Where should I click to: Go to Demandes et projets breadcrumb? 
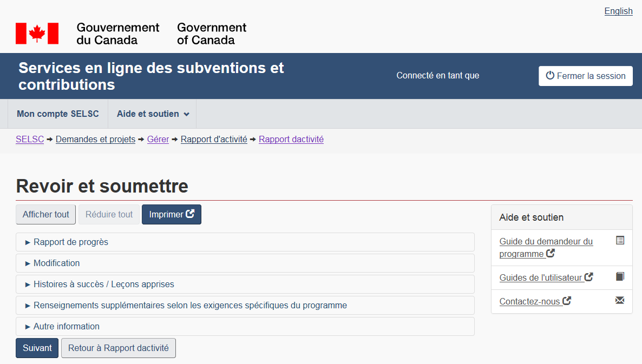coord(95,140)
